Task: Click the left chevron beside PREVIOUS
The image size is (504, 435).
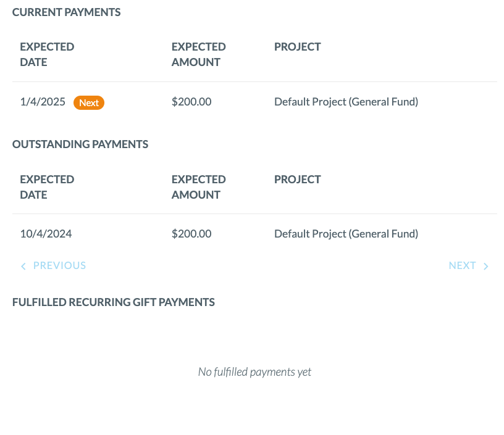Action: pos(23,266)
